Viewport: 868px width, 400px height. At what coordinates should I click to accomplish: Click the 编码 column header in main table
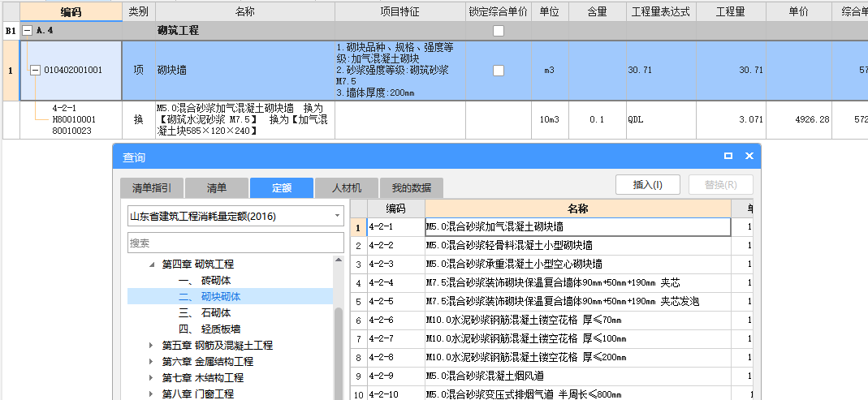point(71,11)
